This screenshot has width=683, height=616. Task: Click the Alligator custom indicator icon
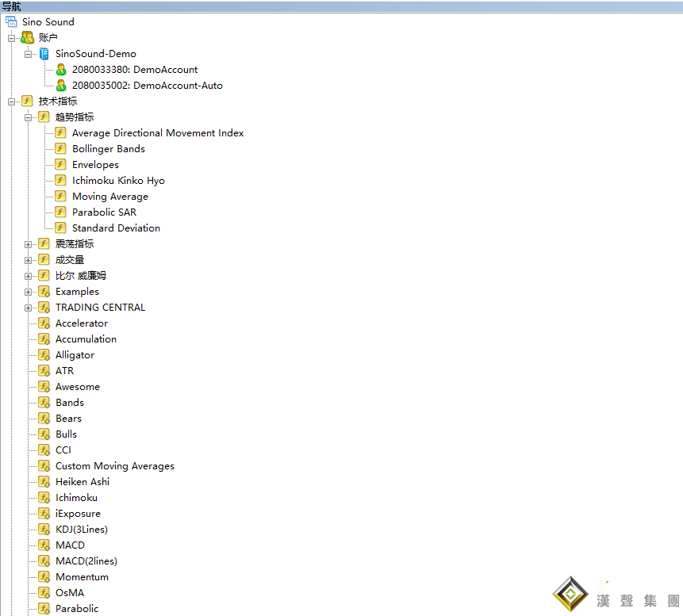pos(44,355)
